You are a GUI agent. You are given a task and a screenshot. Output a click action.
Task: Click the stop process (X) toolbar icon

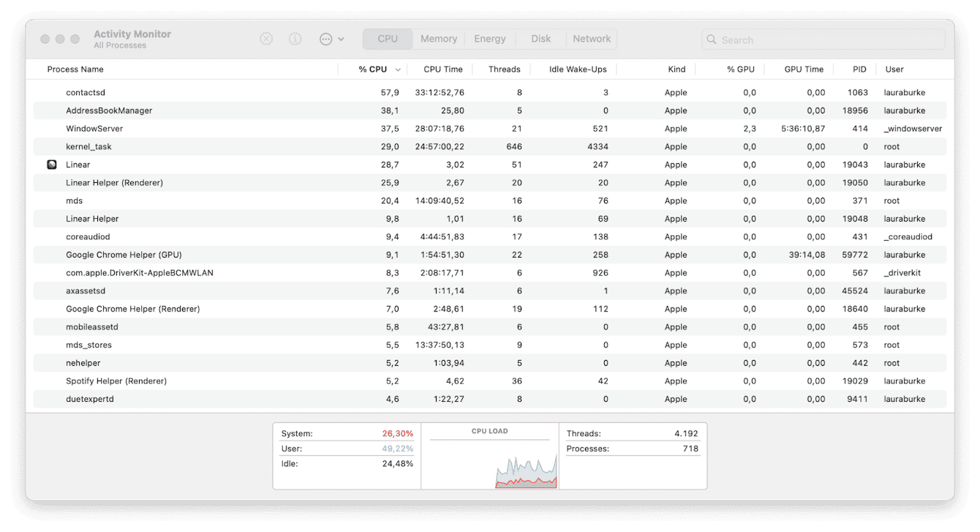tap(265, 39)
